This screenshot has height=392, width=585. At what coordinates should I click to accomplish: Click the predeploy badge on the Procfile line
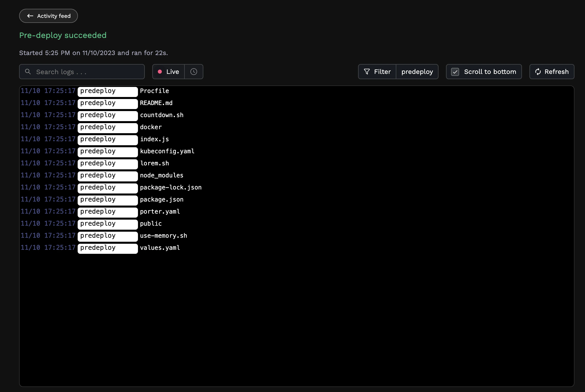coord(107,91)
